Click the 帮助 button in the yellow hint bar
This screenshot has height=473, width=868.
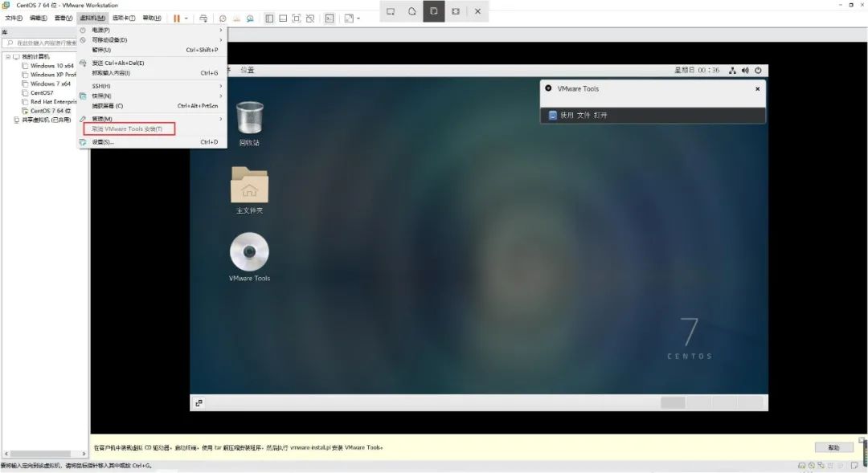coord(833,447)
